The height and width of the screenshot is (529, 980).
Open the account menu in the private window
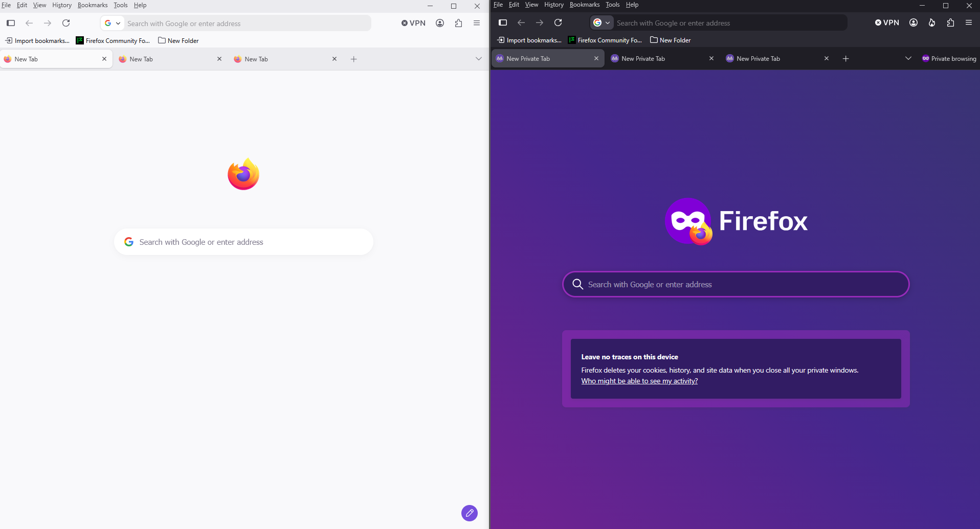tap(914, 22)
